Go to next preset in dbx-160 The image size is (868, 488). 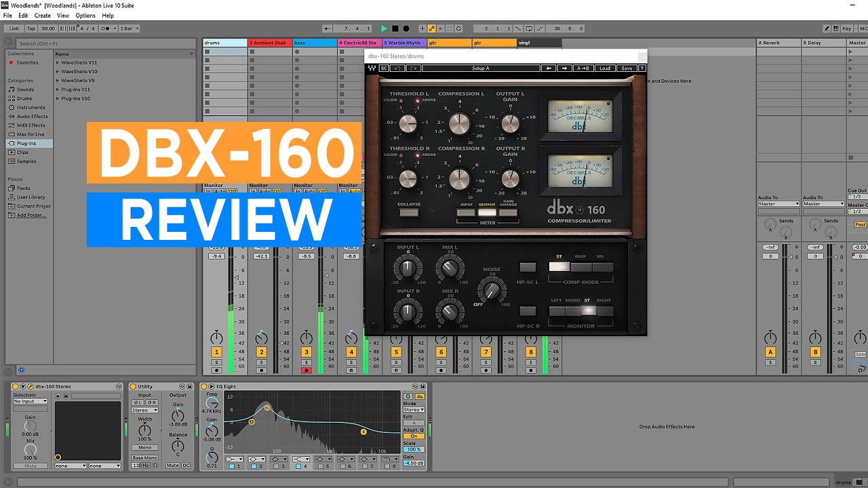pyautogui.click(x=564, y=68)
